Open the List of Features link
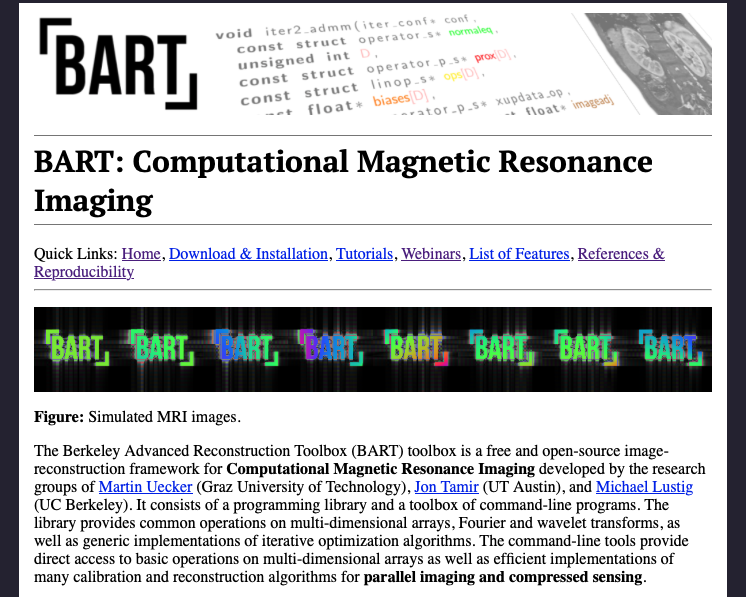Image resolution: width=746 pixels, height=597 pixels. tap(519, 254)
